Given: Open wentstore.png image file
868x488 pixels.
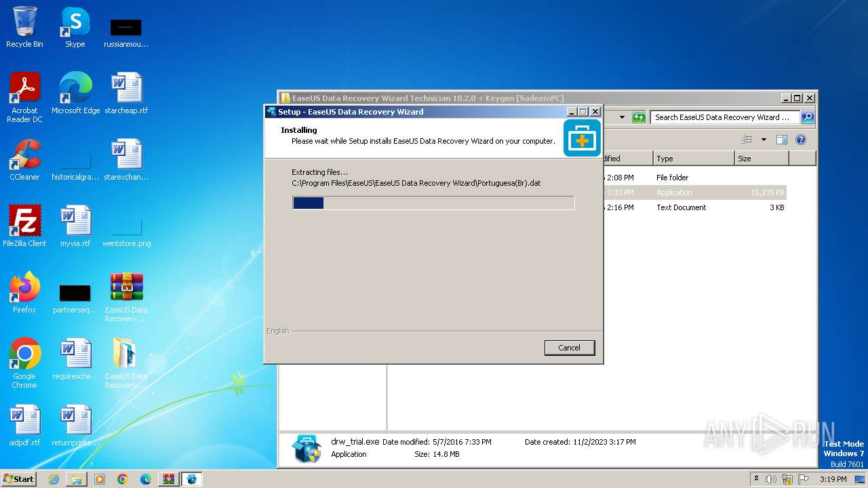Looking at the screenshot, I should tap(126, 230).
